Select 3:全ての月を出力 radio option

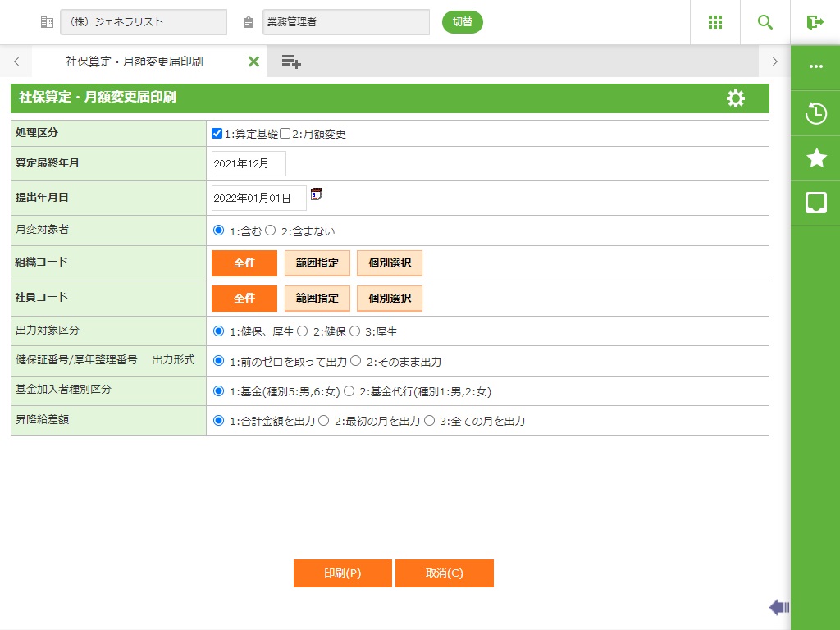tap(429, 421)
